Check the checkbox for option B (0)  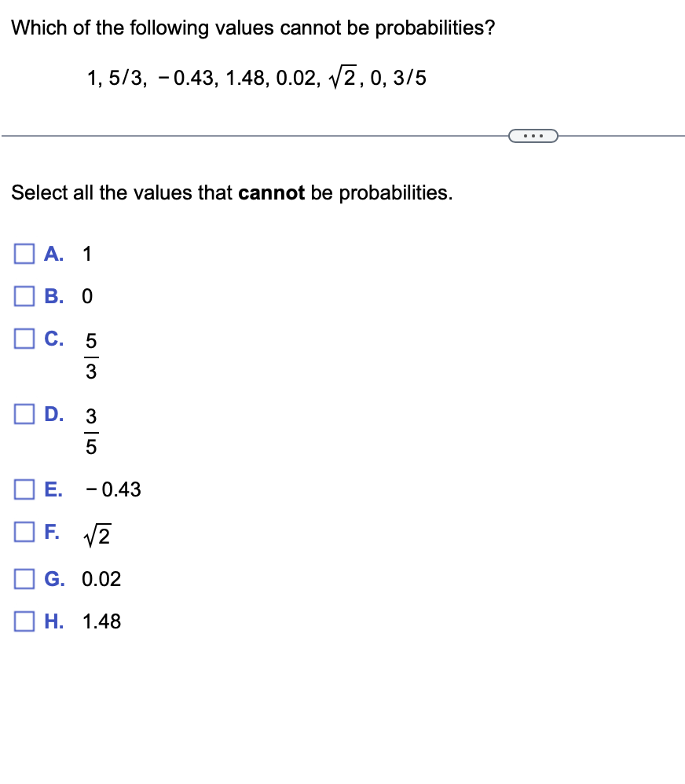[23, 295]
